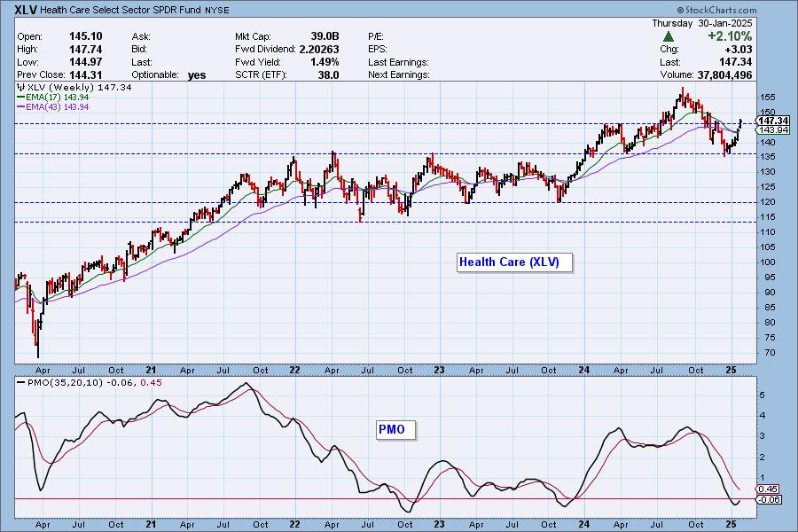Click the 0.45 PMO signal value tag

pos(769,489)
